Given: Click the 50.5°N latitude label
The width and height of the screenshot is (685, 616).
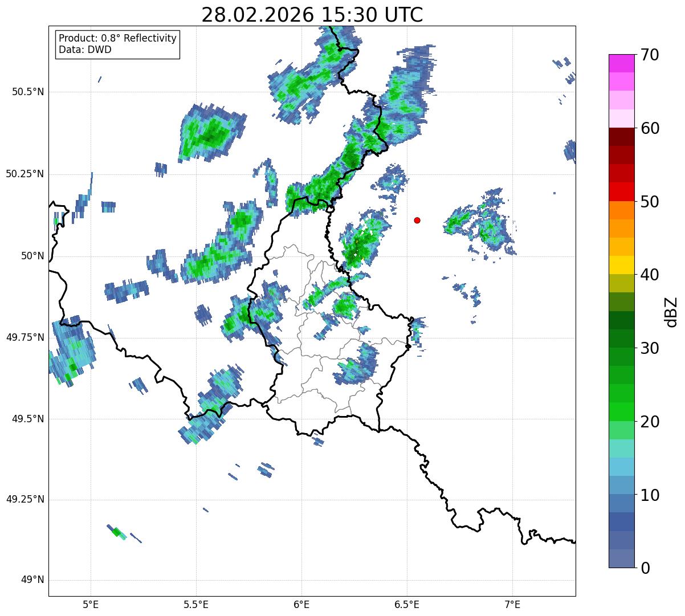Looking at the screenshot, I should click(x=28, y=92).
